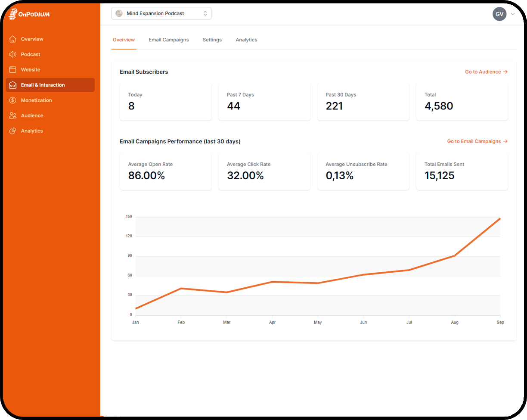The image size is (527, 420).
Task: Select the Overview home icon in sidebar
Action: click(x=13, y=39)
